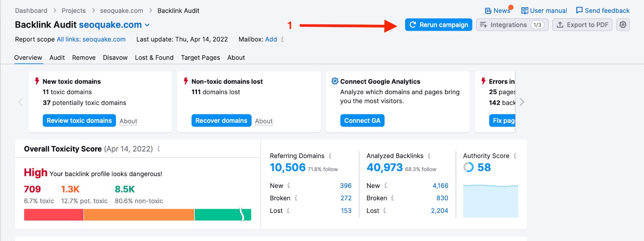The image size is (644, 241).
Task: Open the Disavow tab
Action: [x=115, y=58]
